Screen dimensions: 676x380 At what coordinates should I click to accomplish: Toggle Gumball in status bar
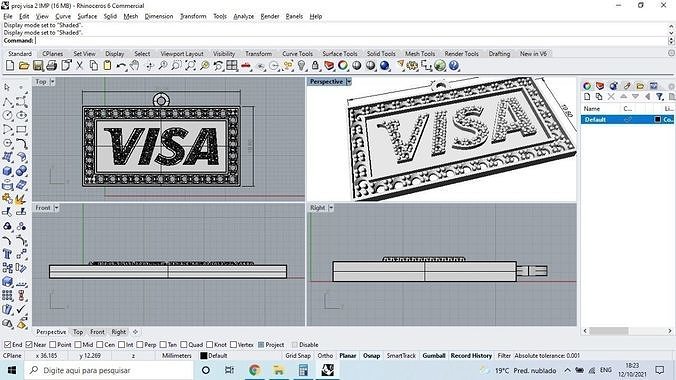click(x=434, y=356)
